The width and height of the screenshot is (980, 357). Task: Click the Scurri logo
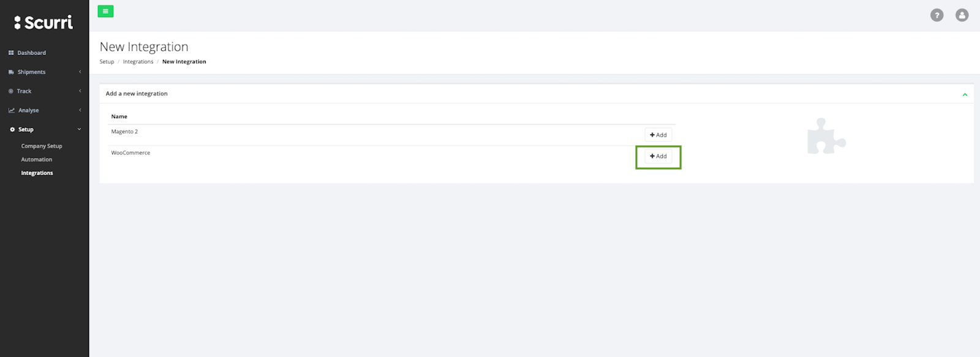click(43, 23)
